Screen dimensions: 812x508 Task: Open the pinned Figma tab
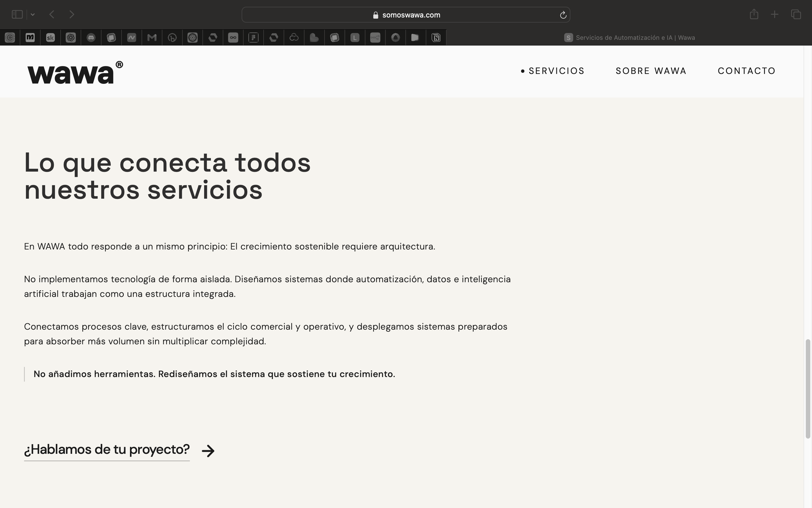click(x=253, y=38)
